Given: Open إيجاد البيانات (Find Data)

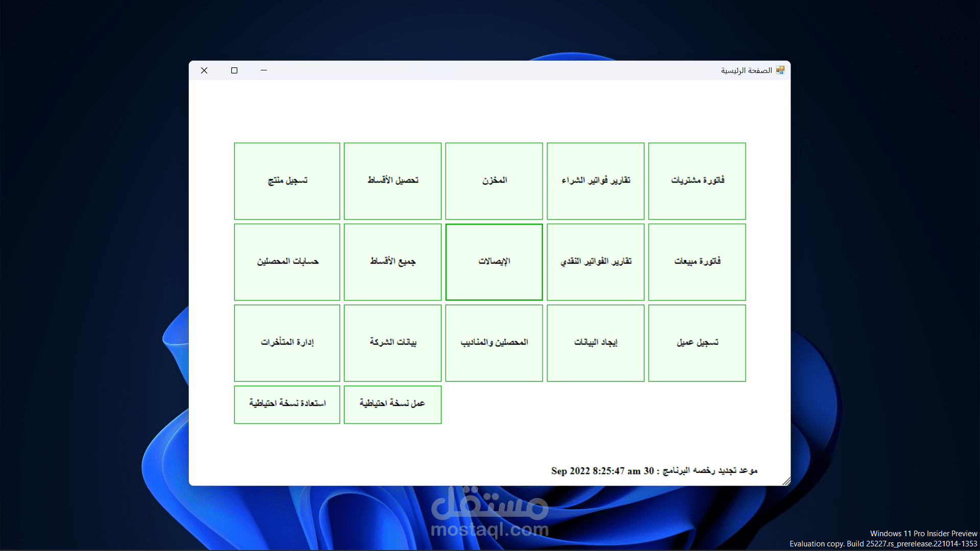Looking at the screenshot, I should pyautogui.click(x=595, y=343).
